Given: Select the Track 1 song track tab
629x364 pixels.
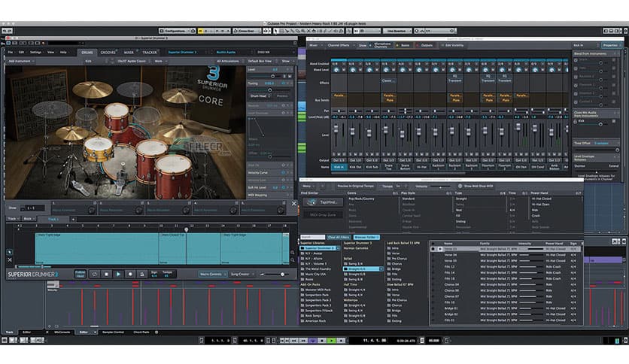Looking at the screenshot, I should coord(53,220).
